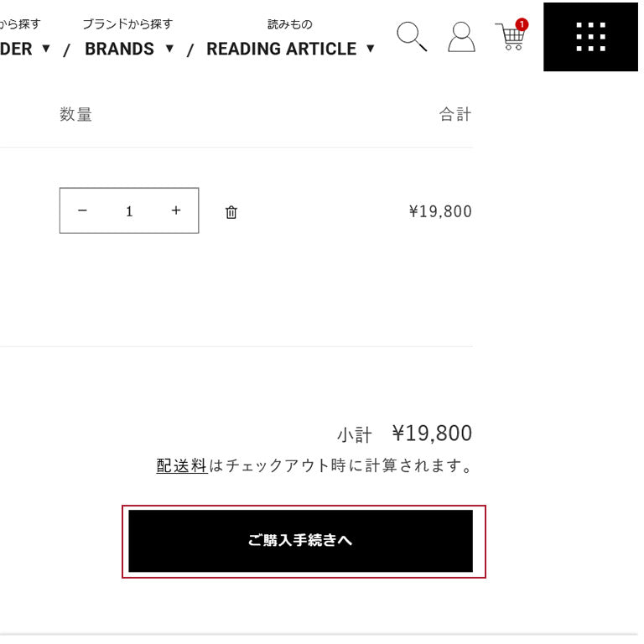The width and height of the screenshot is (644, 644).
Task: Proceed with the ご購入手続きへ button
Action: pyautogui.click(x=301, y=541)
